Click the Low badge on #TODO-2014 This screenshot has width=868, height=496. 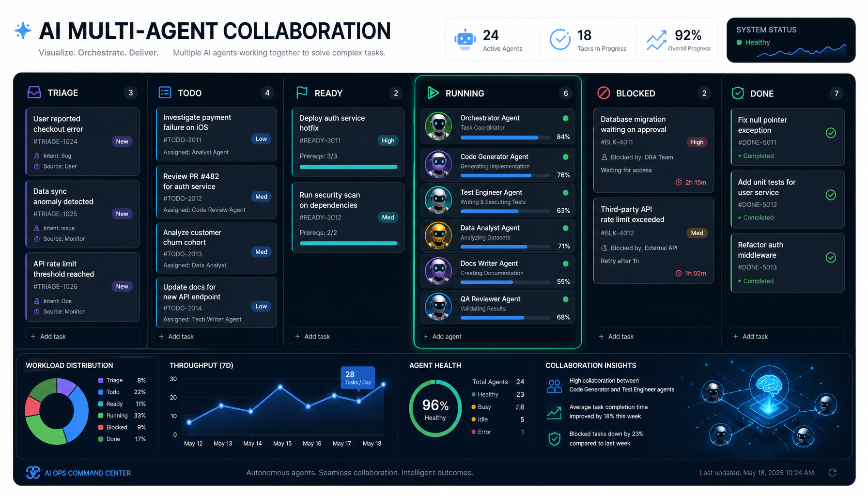[261, 306]
